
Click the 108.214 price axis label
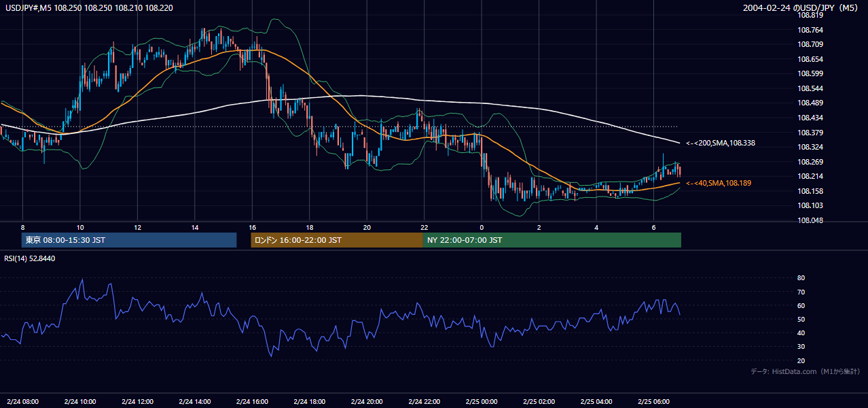810,177
